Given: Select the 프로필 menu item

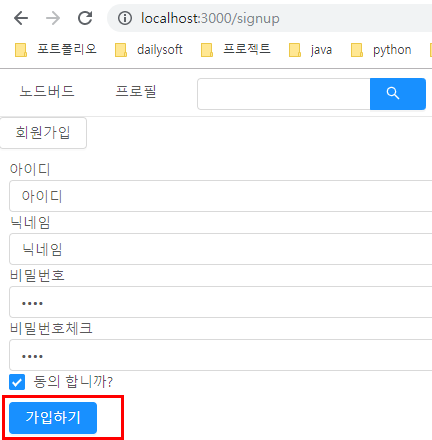Looking at the screenshot, I should (136, 92).
